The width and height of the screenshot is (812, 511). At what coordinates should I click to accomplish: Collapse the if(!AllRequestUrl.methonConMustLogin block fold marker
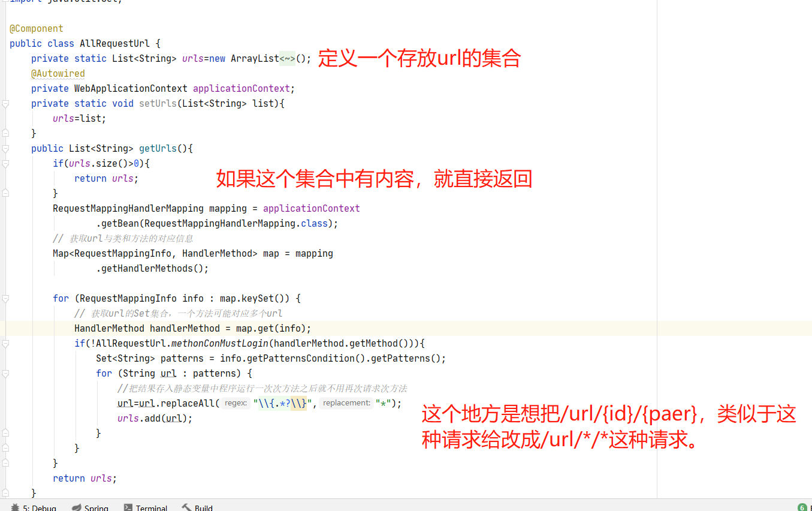click(5, 344)
